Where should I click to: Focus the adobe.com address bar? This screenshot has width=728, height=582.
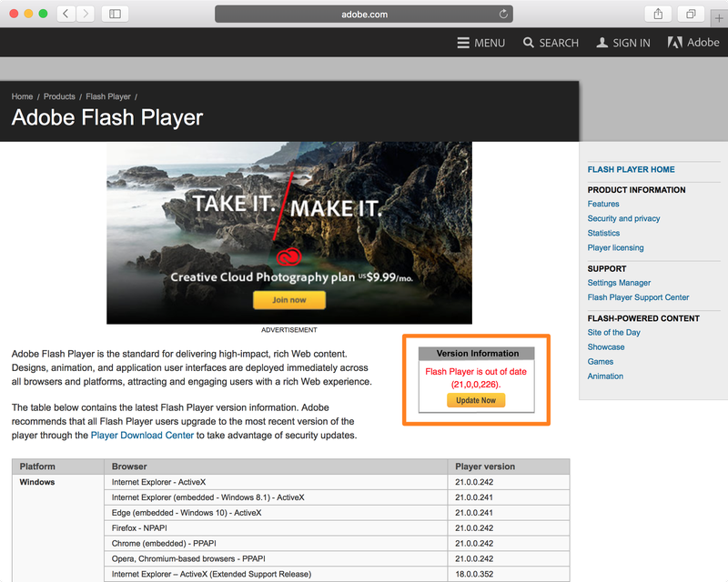[364, 15]
